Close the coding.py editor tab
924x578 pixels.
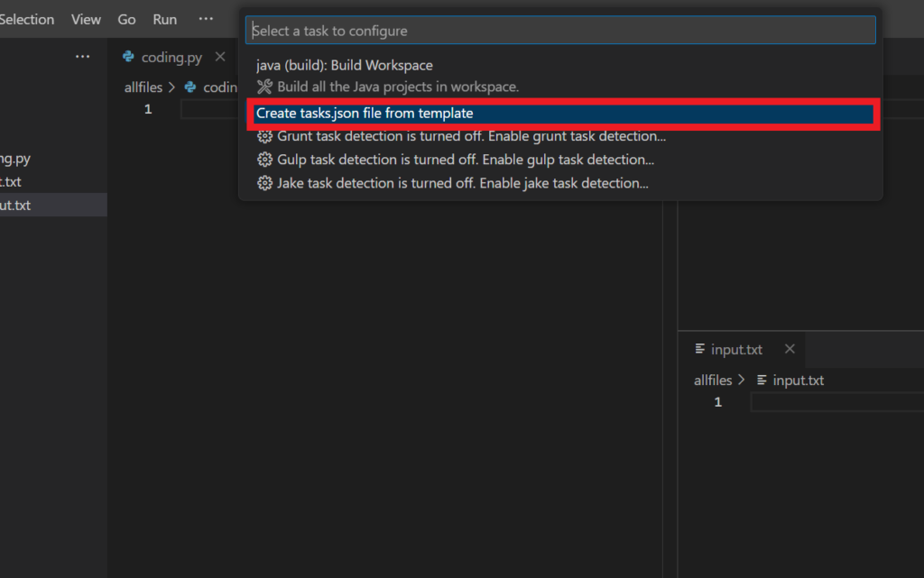[x=220, y=57]
